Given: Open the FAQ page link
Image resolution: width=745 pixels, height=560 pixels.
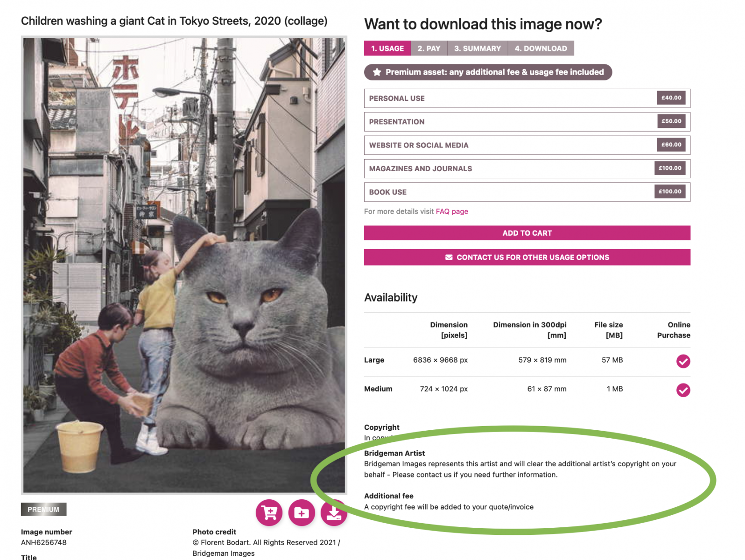Looking at the screenshot, I should [452, 211].
